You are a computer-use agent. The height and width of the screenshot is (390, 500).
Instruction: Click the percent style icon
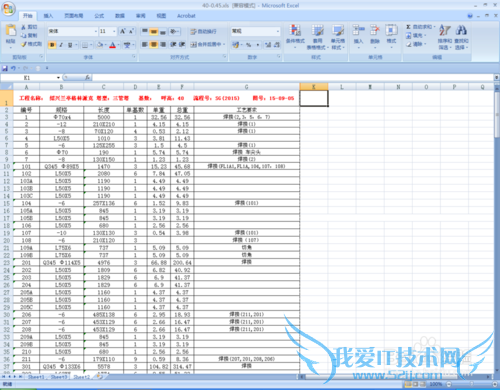coord(248,45)
